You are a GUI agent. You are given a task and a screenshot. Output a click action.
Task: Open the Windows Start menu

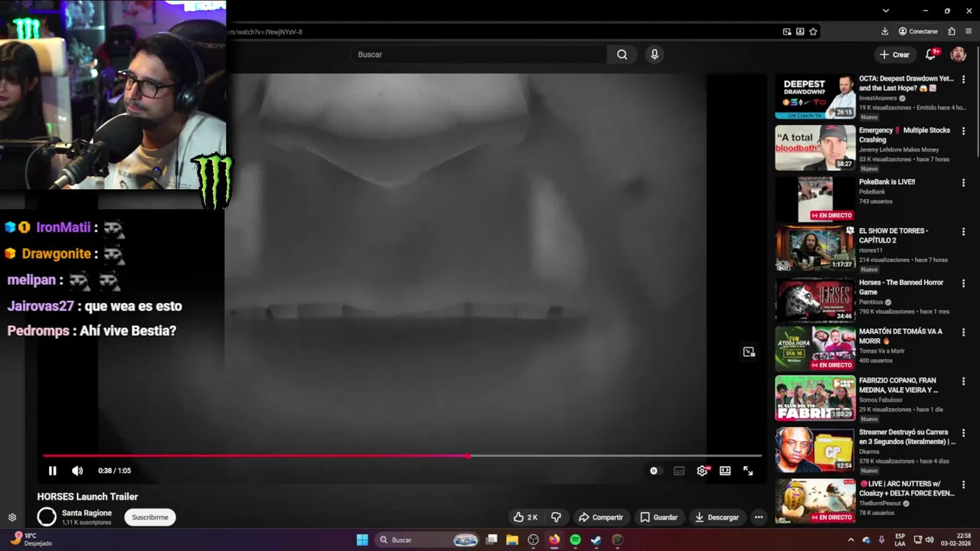pos(362,540)
